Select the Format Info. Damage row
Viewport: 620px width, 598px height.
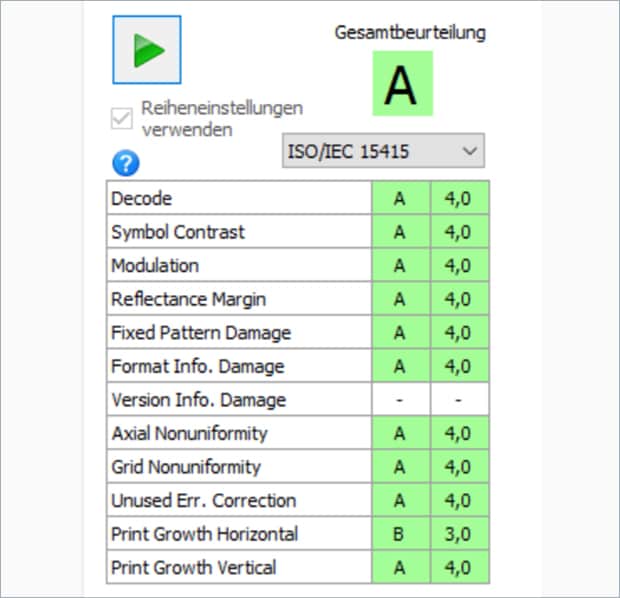(198, 366)
